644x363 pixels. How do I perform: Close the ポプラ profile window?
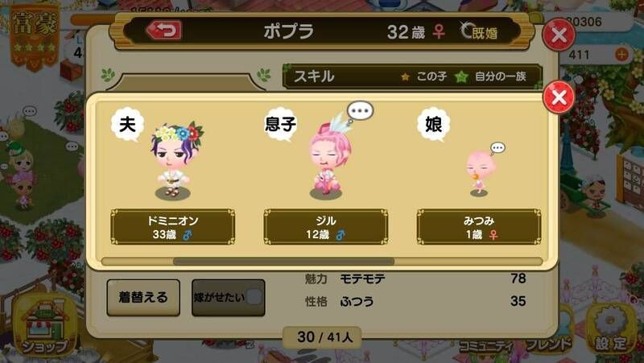(559, 35)
